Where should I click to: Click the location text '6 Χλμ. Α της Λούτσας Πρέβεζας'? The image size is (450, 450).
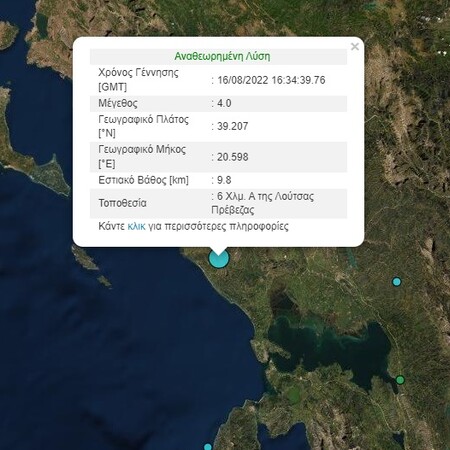point(263,203)
